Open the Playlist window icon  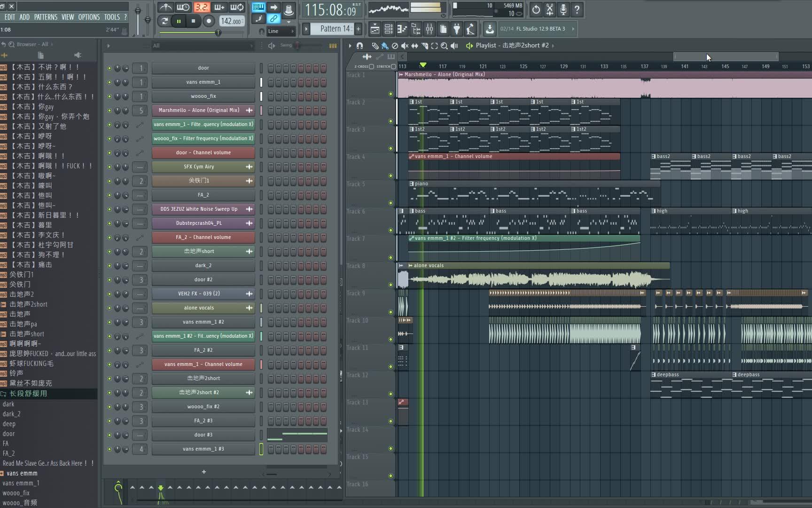[375, 29]
